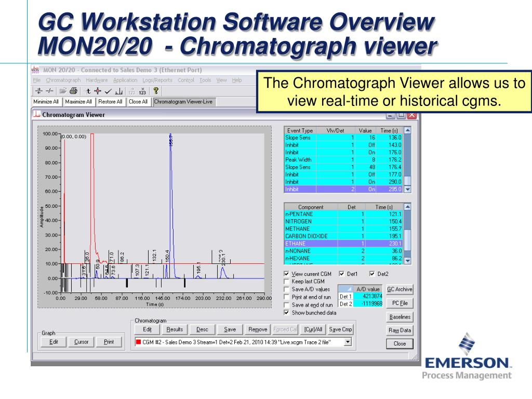The height and width of the screenshot is (399, 532).
Task: Click the Raw Data button
Action: [x=400, y=330]
